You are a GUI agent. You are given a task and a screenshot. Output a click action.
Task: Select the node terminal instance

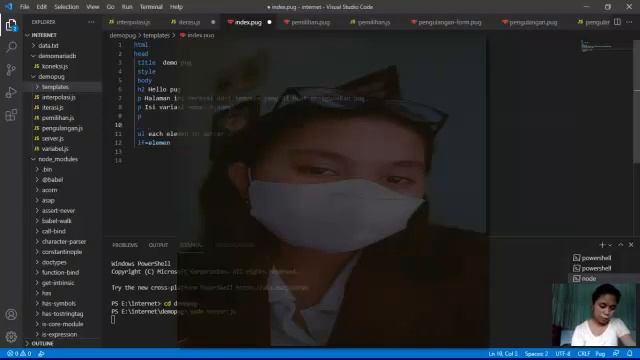click(x=585, y=278)
